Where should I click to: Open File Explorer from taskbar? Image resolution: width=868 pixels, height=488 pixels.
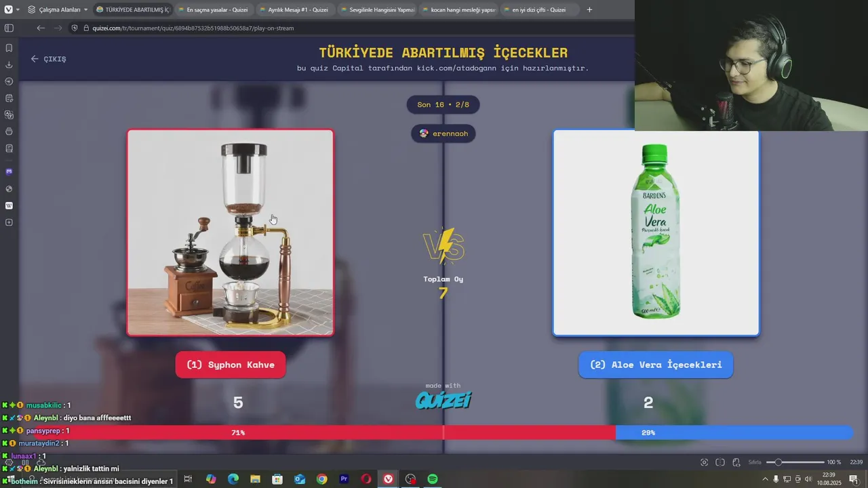pos(255,479)
